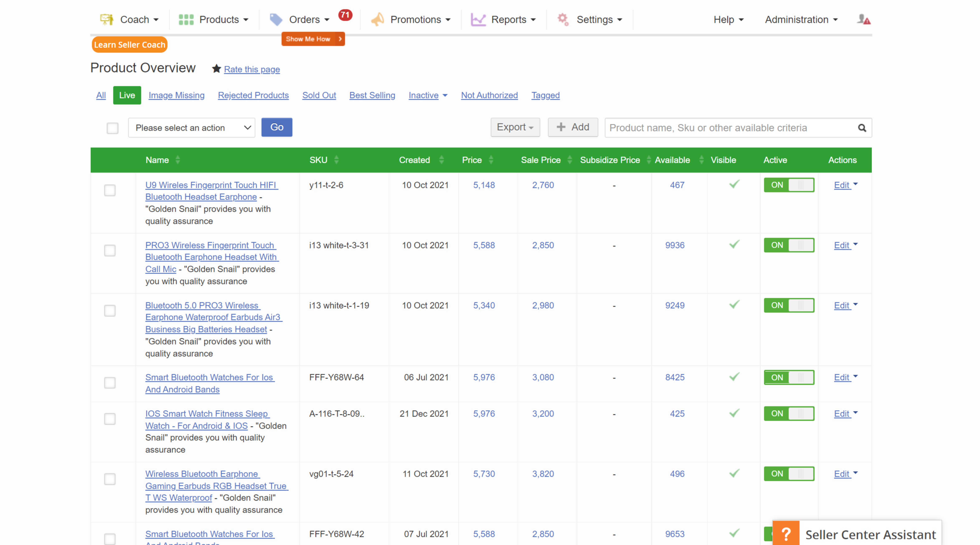
Task: Click the Coach presentation board icon
Action: coord(107,19)
